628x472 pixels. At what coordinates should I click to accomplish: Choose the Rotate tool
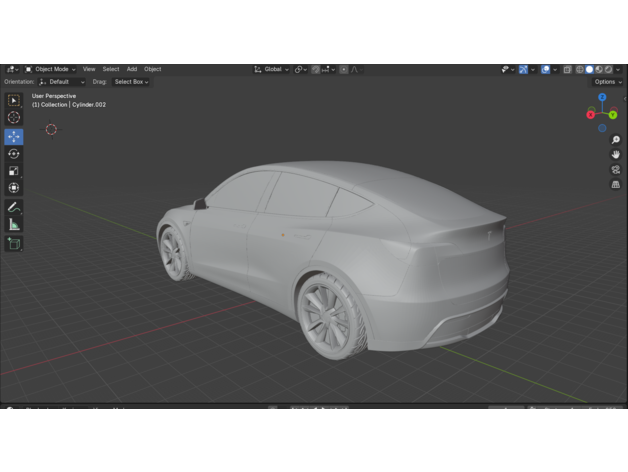[14, 154]
